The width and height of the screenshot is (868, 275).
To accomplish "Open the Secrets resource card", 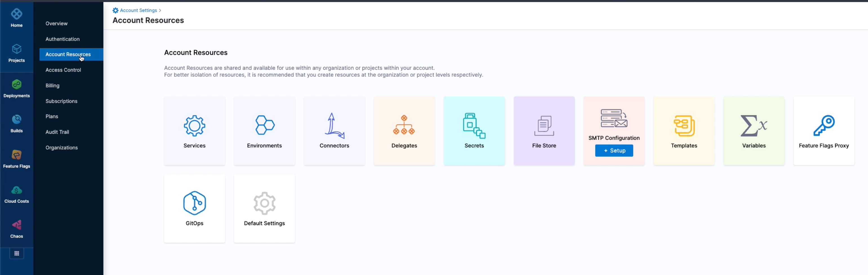I will coord(474,131).
